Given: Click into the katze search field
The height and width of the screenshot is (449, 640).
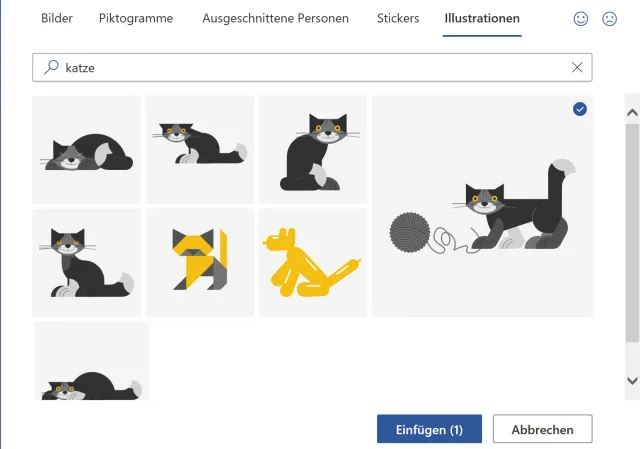Looking at the screenshot, I should (x=300, y=67).
